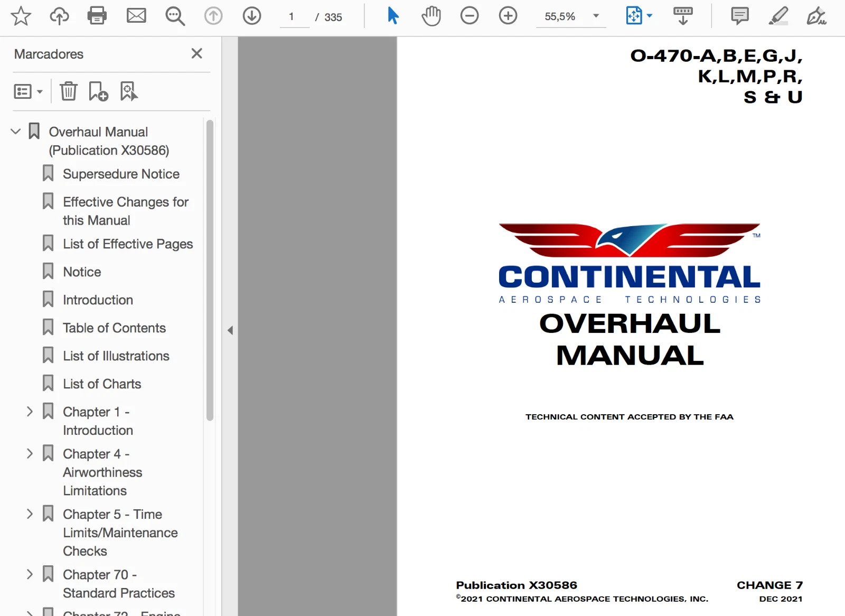Viewport: 845px width, 616px height.
Task: Close the Marcadores panel
Action: [x=197, y=53]
